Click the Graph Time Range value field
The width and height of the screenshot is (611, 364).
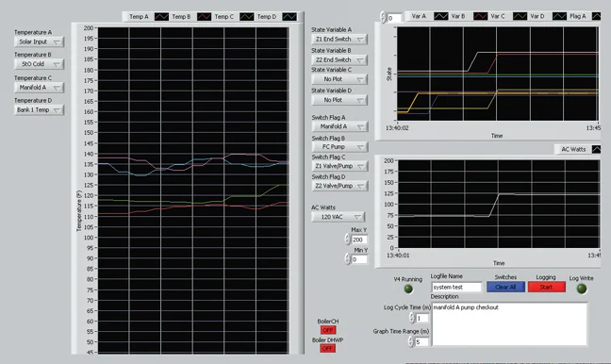[422, 342]
